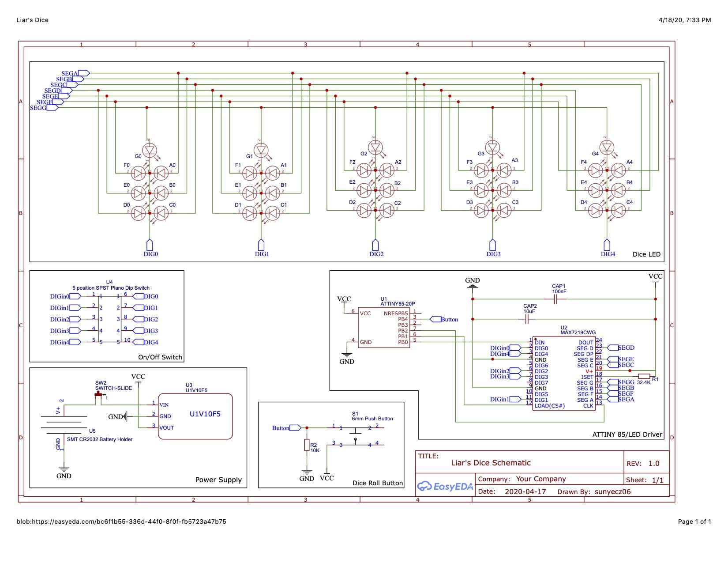Click the Liar's Dice header text

point(32,20)
